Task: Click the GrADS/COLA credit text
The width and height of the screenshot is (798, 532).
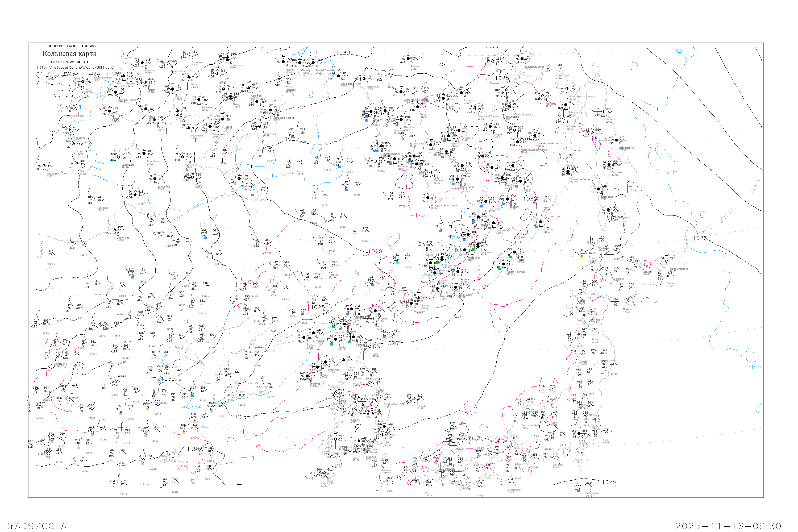Action: [x=35, y=526]
